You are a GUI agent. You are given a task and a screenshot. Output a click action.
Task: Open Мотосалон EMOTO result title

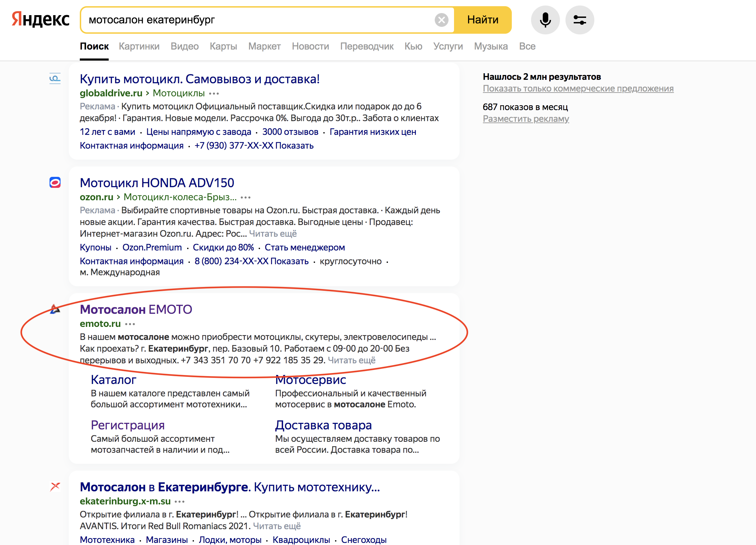click(136, 309)
